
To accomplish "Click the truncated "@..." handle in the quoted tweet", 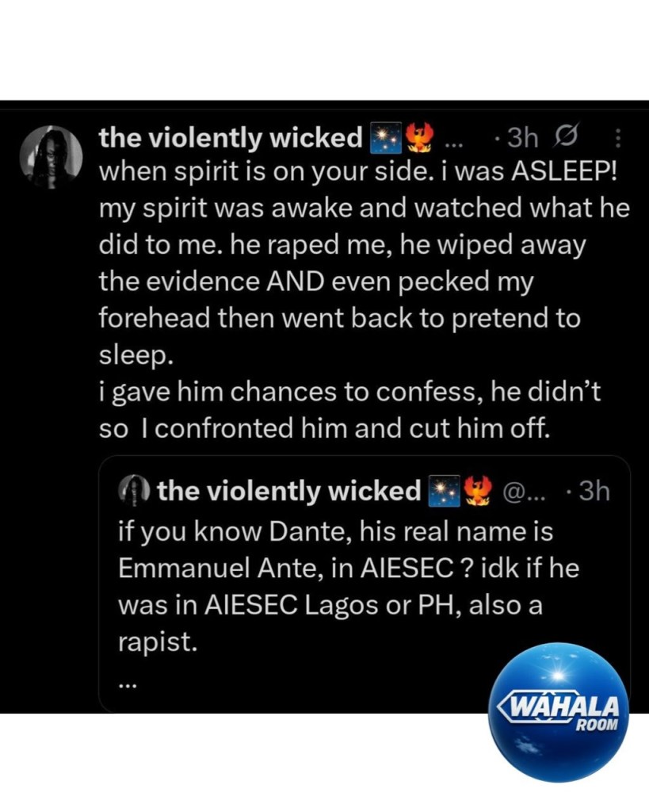I will click(525, 492).
